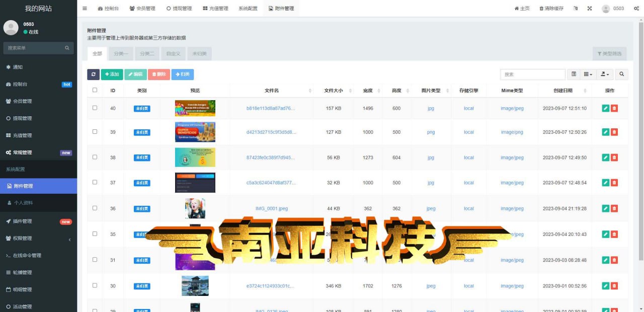Viewport: 644px width, 312px height.
Task: Click red delete icon for row ID 39
Action: tap(614, 132)
